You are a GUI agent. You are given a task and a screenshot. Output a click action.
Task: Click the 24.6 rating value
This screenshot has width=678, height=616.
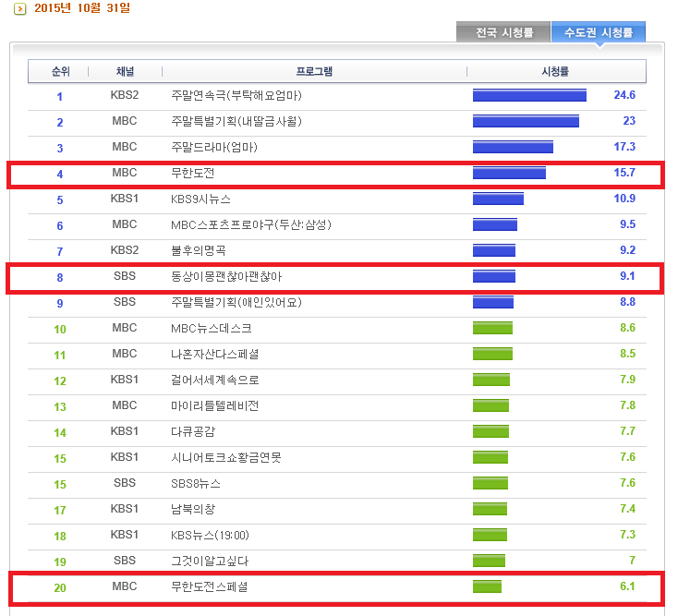click(x=624, y=95)
